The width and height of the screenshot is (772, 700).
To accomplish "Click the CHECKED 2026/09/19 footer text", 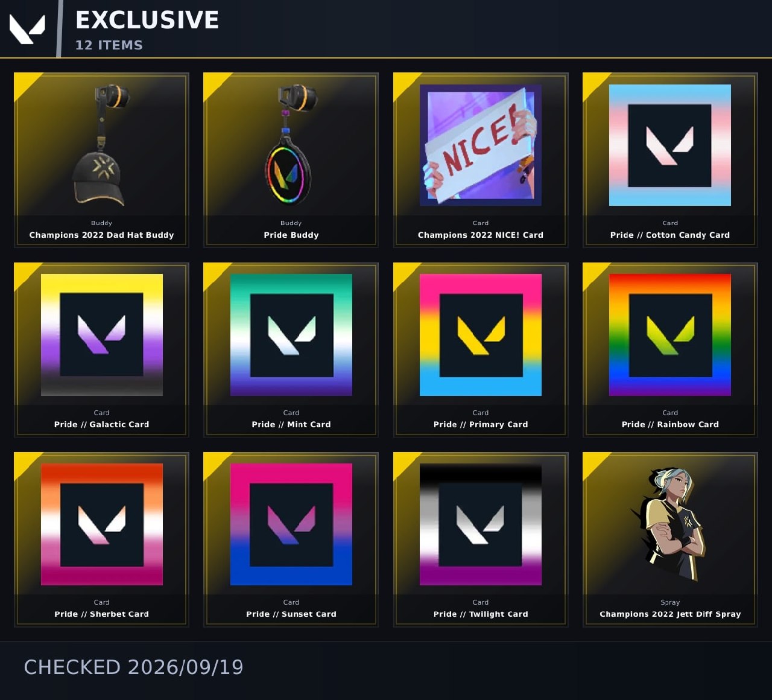I will [x=133, y=667].
